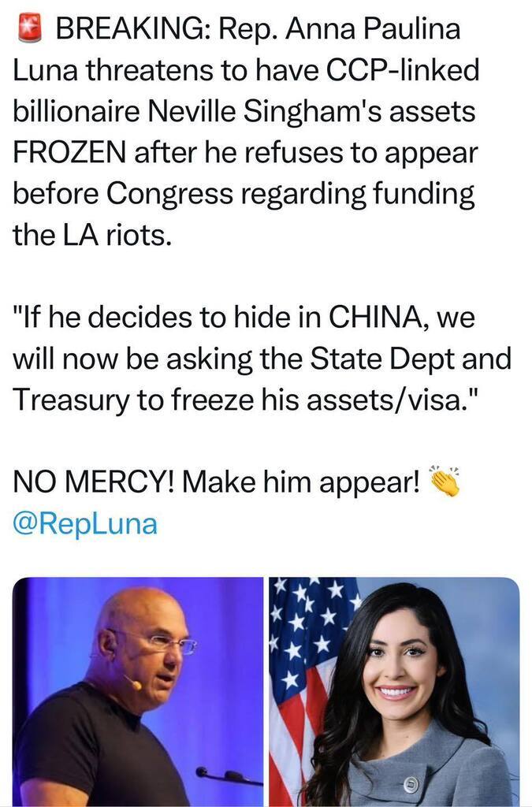Click the clapping hands emoji

coord(445,482)
